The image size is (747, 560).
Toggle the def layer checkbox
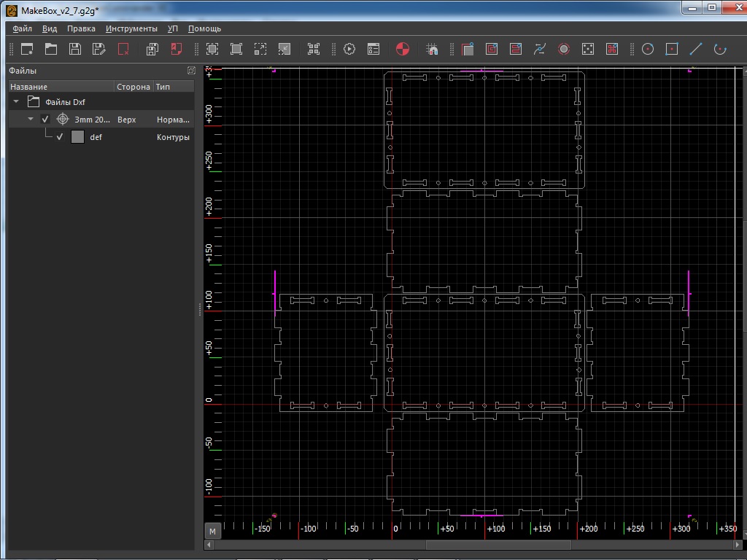pos(60,137)
